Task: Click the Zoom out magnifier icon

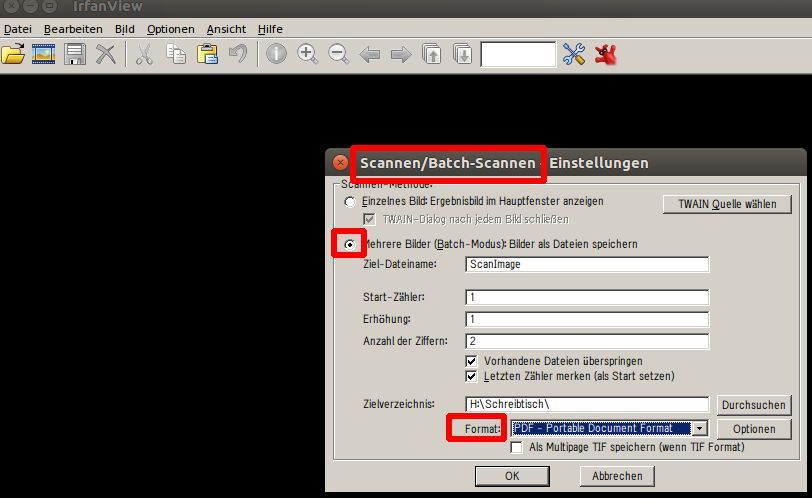Action: point(339,54)
